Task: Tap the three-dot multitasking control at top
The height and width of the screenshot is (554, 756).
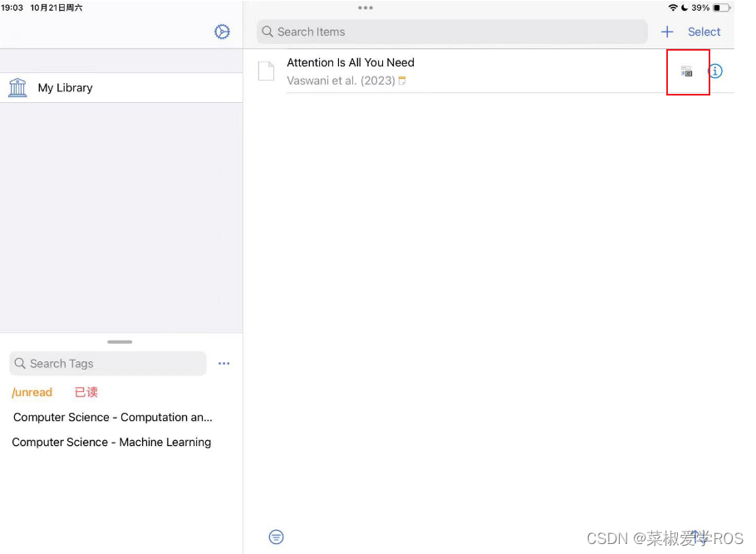Action: pos(366,7)
